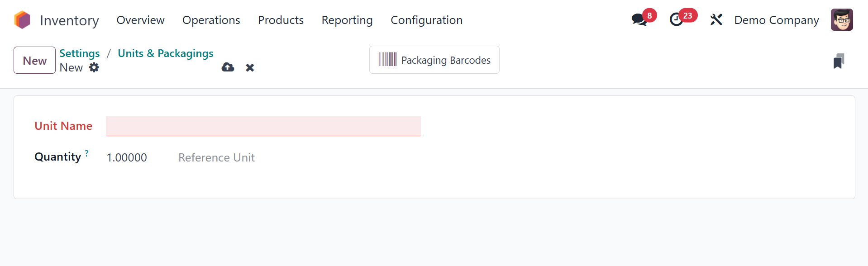Discard changes with the X icon

tap(250, 67)
